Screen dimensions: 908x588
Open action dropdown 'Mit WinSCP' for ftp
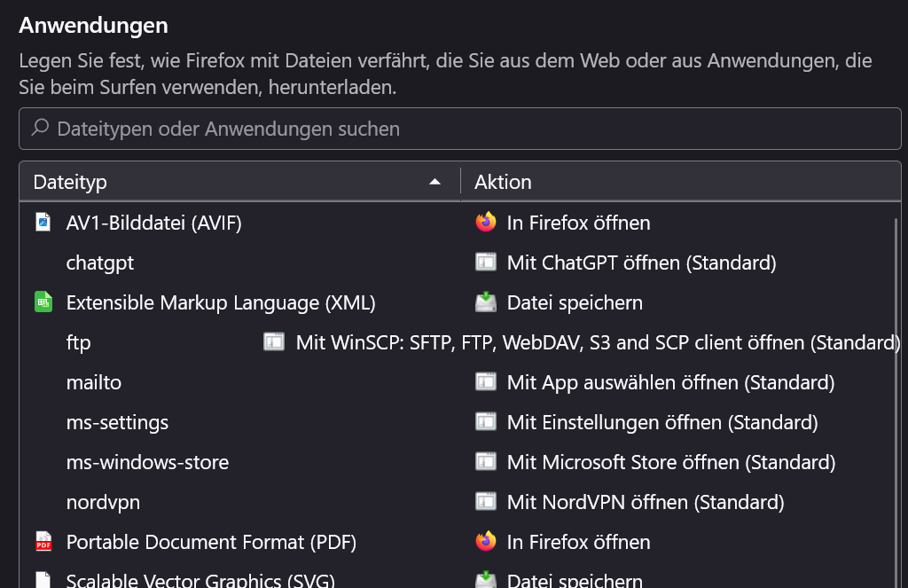582,341
